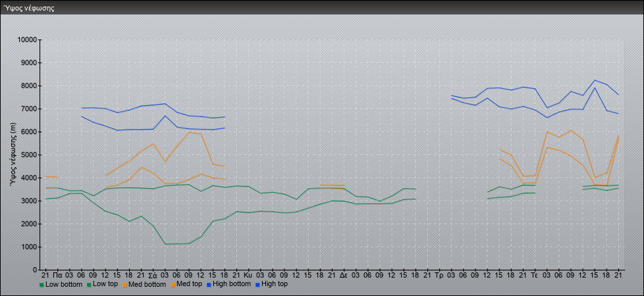
Task: Click the y-axis label 'Ύψος νέφωσης (m)'
Action: pyautogui.click(x=14, y=156)
